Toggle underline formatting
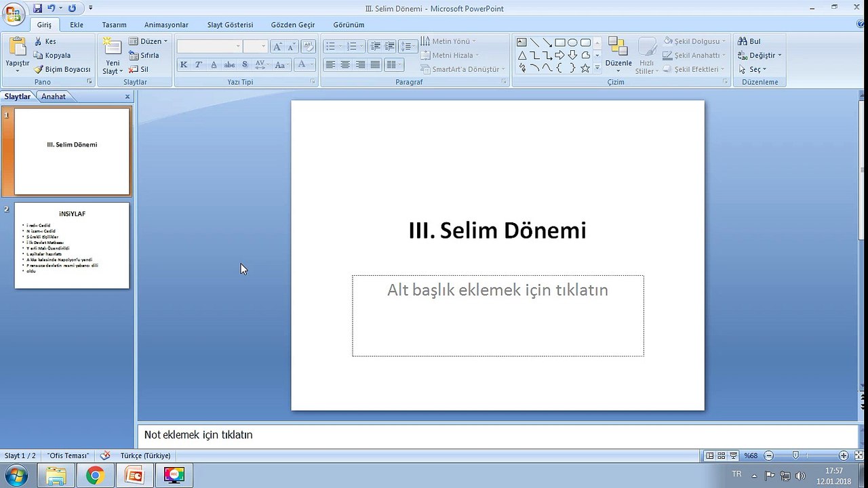Image resolution: width=868 pixels, height=488 pixels. [214, 64]
